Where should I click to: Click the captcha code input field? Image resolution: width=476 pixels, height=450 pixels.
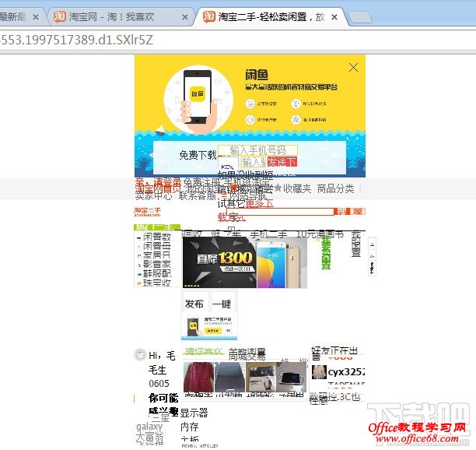coord(254,162)
